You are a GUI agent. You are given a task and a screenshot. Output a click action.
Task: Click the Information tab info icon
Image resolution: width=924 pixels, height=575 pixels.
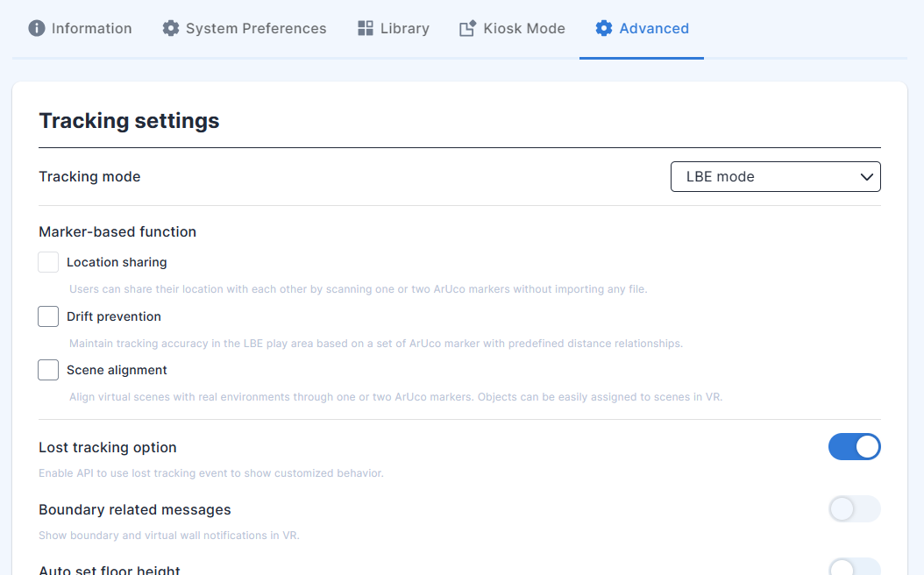pos(37,28)
